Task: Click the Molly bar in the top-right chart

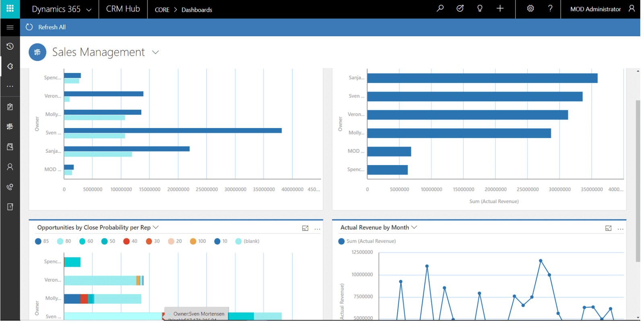Action: click(459, 133)
